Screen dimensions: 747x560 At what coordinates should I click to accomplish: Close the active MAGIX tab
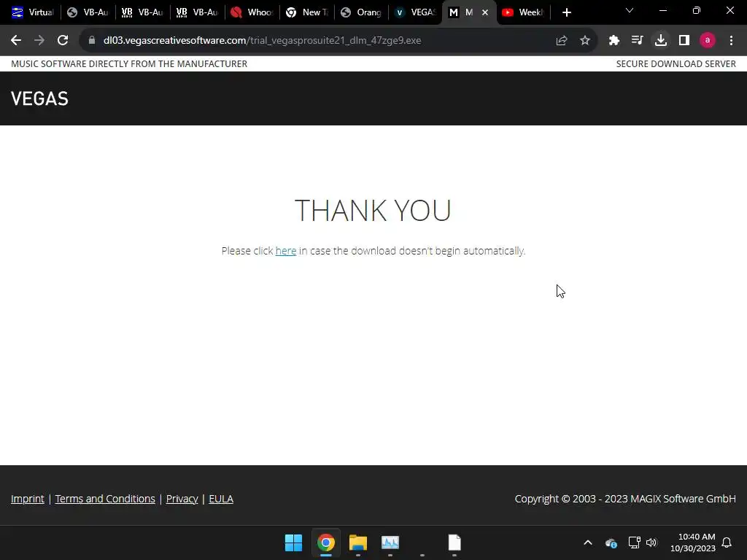[485, 13]
